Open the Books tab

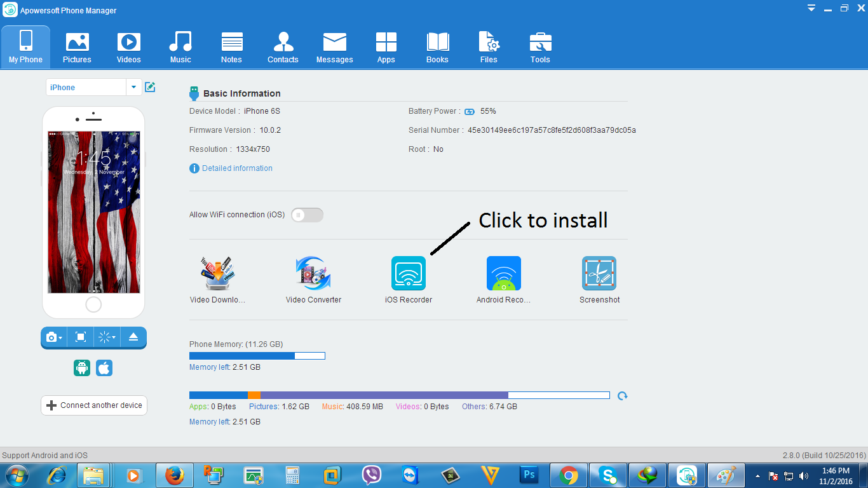(437, 46)
